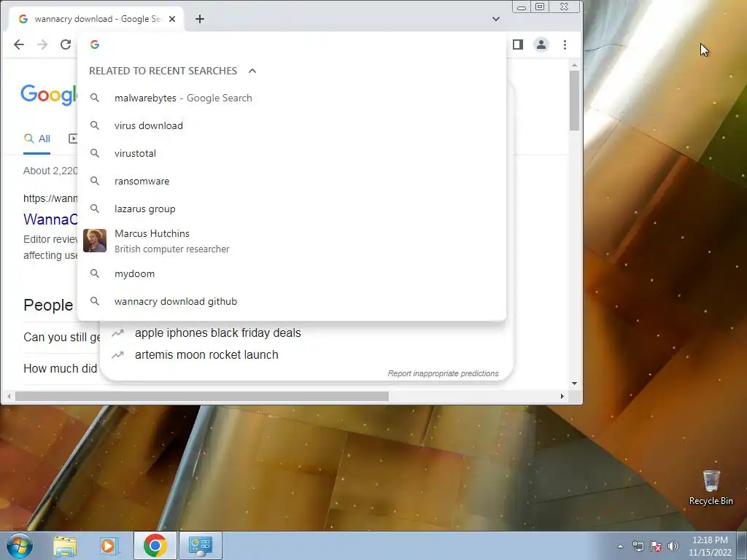The width and height of the screenshot is (747, 560).
Task: Switch to the All results tab
Action: click(37, 139)
